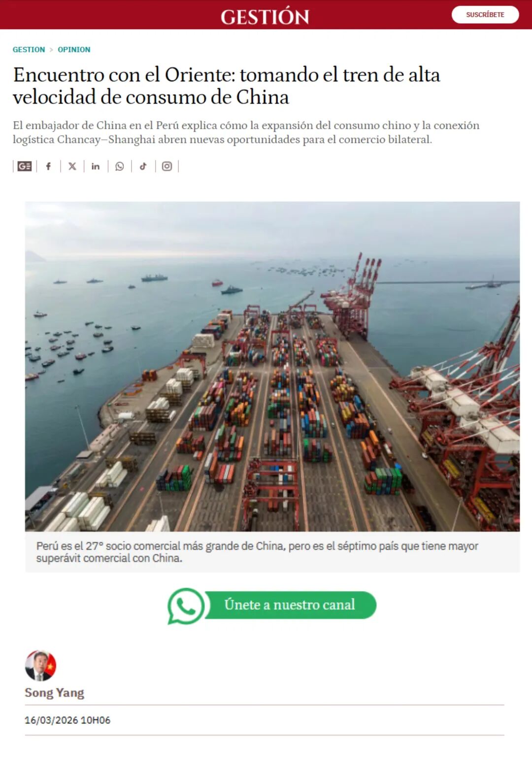Share article on Facebook
Screen dimensions: 532x757
pyautogui.click(x=48, y=166)
